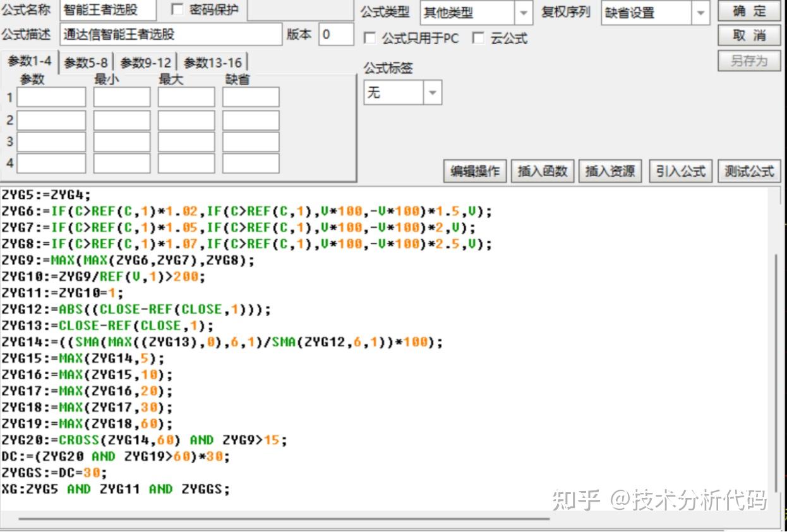Tick the 密码保护 checkbox
The image size is (787, 532).
coord(177,9)
